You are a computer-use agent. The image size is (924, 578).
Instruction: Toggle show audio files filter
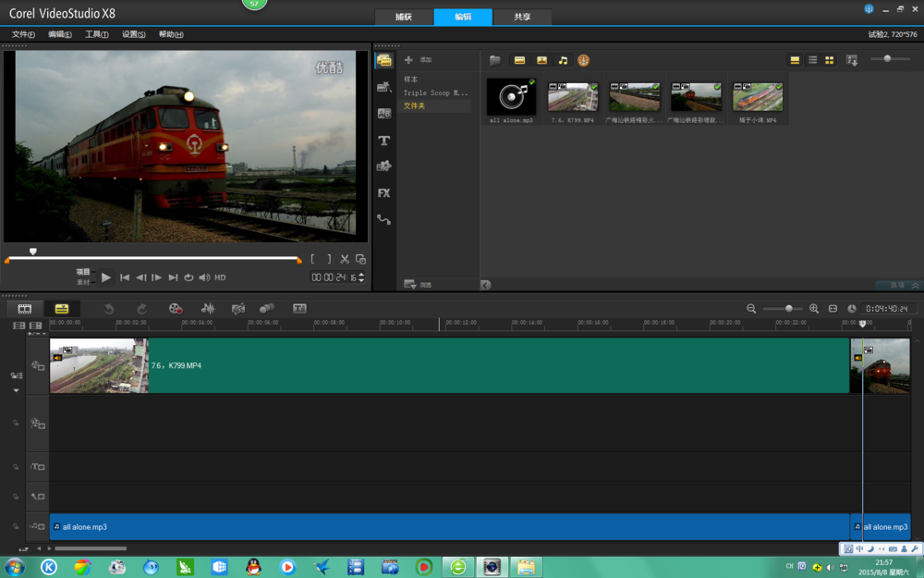(564, 60)
